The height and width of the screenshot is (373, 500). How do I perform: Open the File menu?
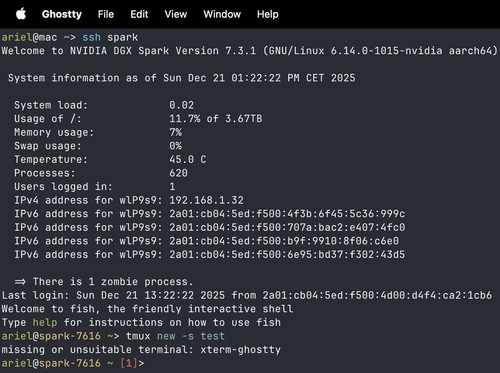[106, 14]
